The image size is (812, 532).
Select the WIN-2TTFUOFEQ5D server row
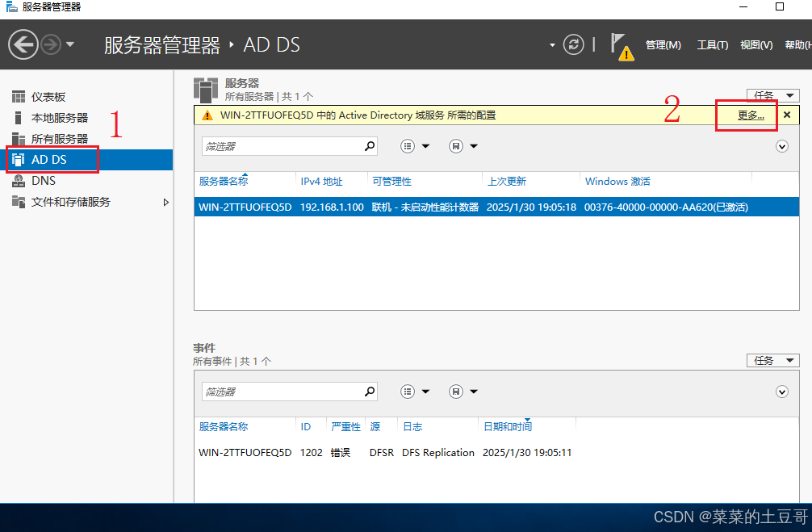(496, 207)
